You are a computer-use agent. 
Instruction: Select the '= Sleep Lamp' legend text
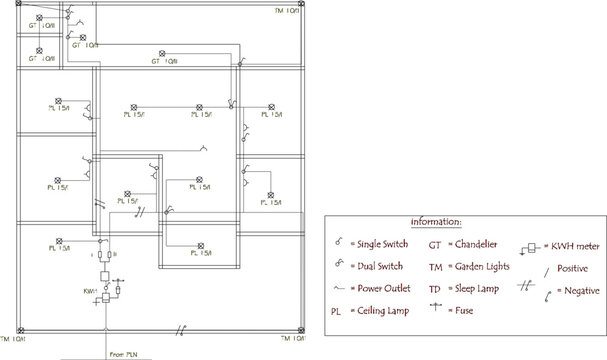tap(473, 289)
